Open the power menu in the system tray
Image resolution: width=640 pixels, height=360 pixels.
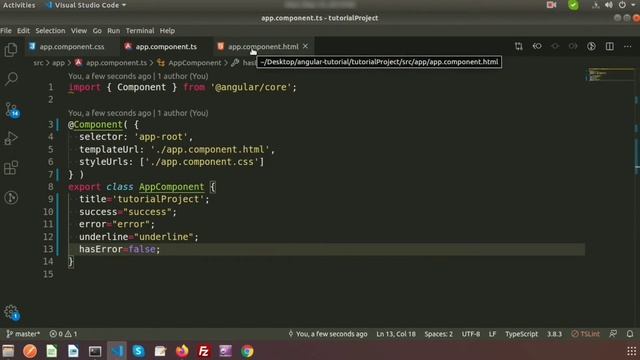(622, 5)
